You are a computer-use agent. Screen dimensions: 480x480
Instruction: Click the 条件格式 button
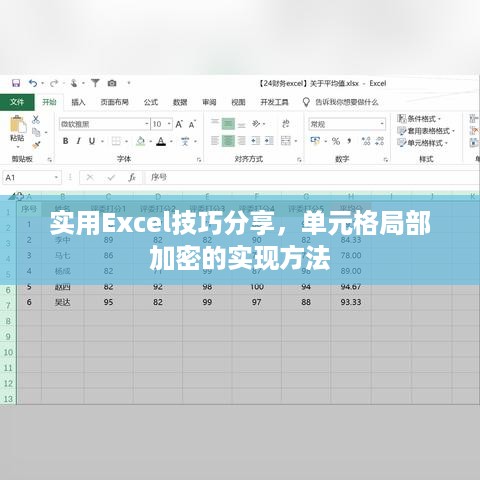tap(419, 119)
